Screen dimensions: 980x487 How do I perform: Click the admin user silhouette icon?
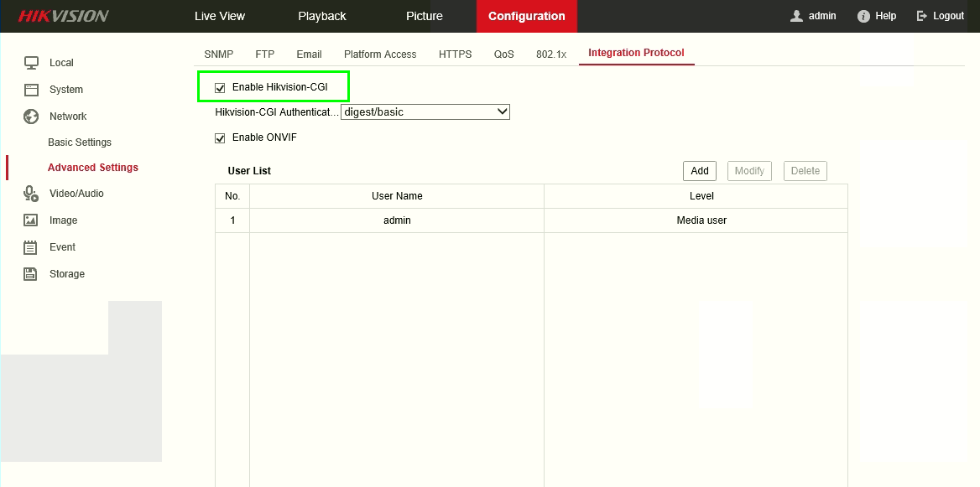click(796, 16)
